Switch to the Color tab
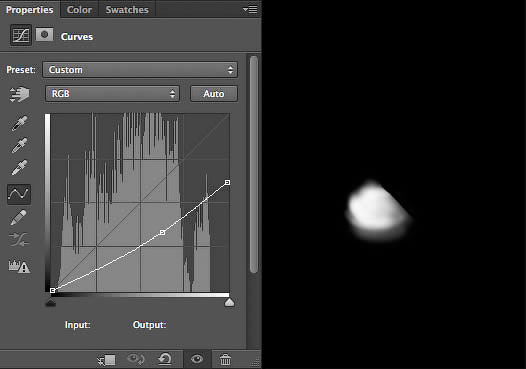Screen dimensions: 526x369 [79, 9]
